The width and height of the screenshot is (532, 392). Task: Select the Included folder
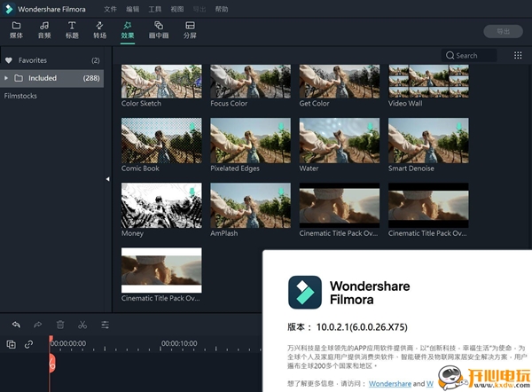52,78
